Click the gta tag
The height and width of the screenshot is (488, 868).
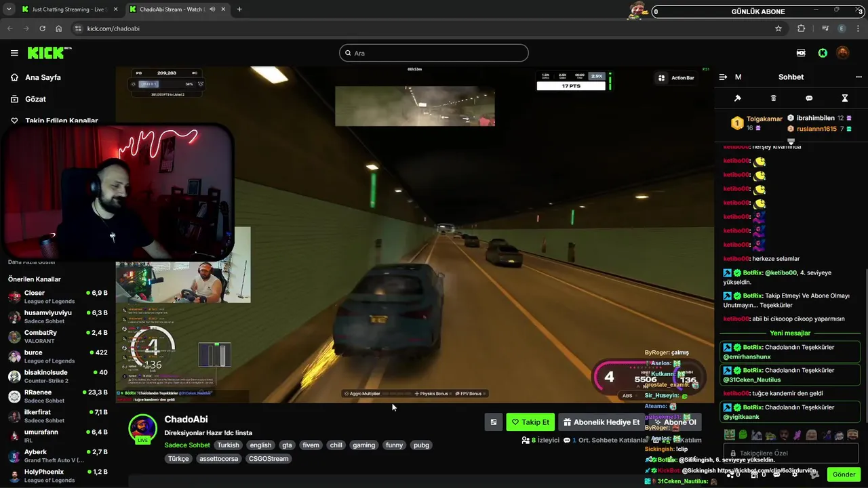click(x=288, y=445)
